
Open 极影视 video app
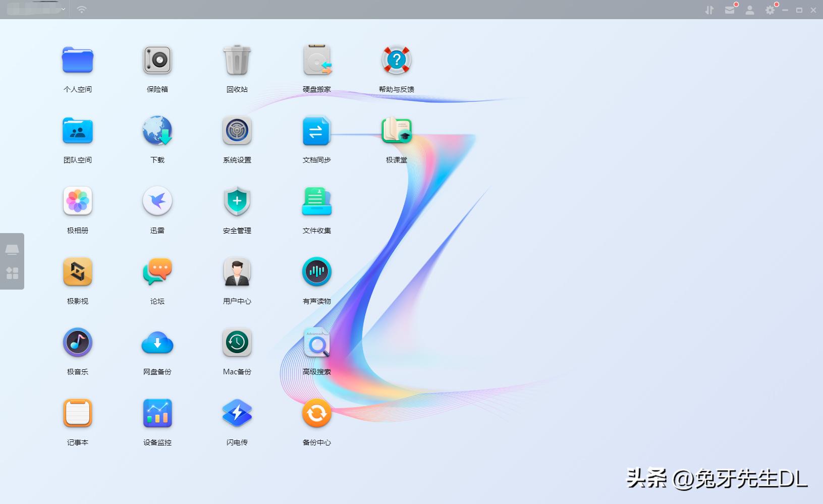tap(78, 272)
